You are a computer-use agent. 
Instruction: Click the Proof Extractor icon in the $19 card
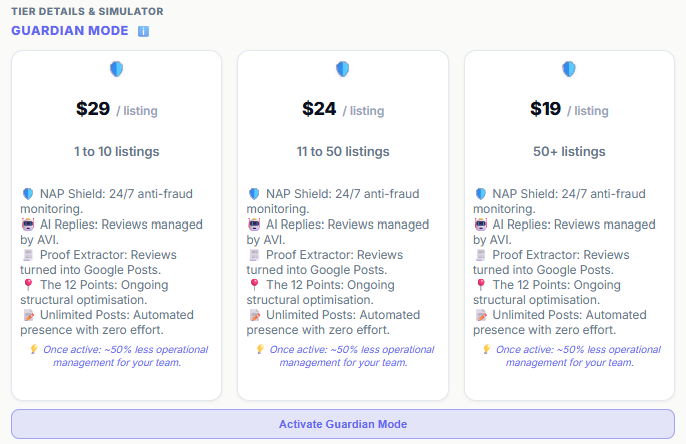click(x=481, y=256)
